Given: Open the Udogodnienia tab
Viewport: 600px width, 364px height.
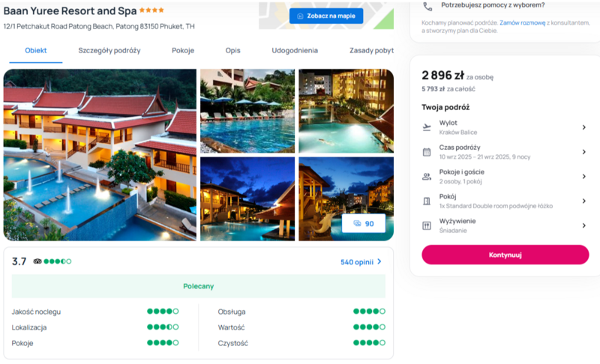Looking at the screenshot, I should 295,50.
